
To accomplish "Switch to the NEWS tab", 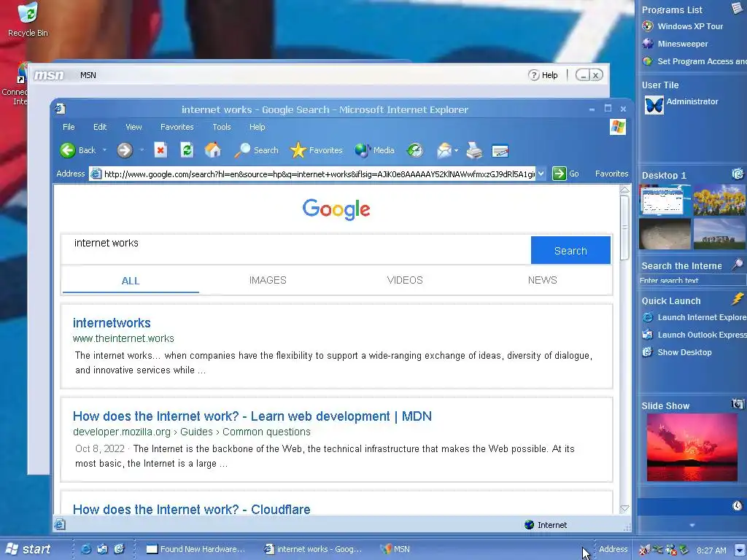I will [542, 281].
